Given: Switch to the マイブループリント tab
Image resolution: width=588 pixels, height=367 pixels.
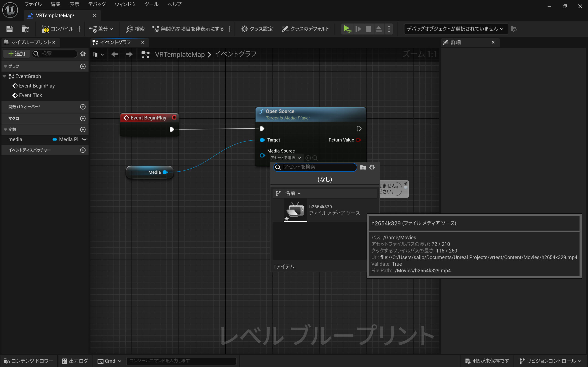Looking at the screenshot, I should click(31, 42).
